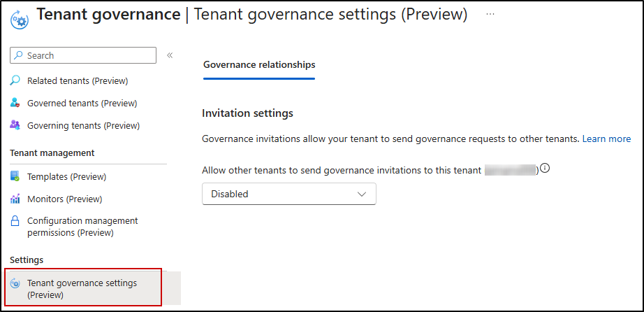This screenshot has width=644, height=312.
Task: Click the Monitors chart icon
Action: coord(15,199)
